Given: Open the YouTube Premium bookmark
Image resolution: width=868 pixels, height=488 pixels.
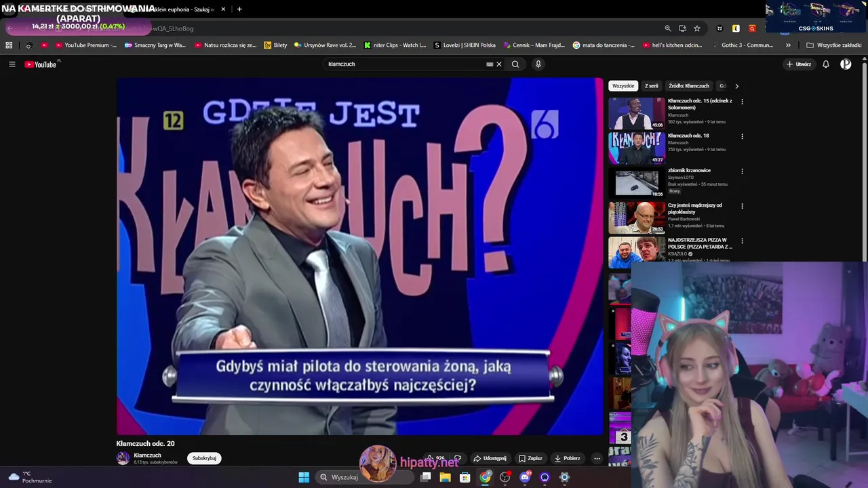Looking at the screenshot, I should pos(86,45).
